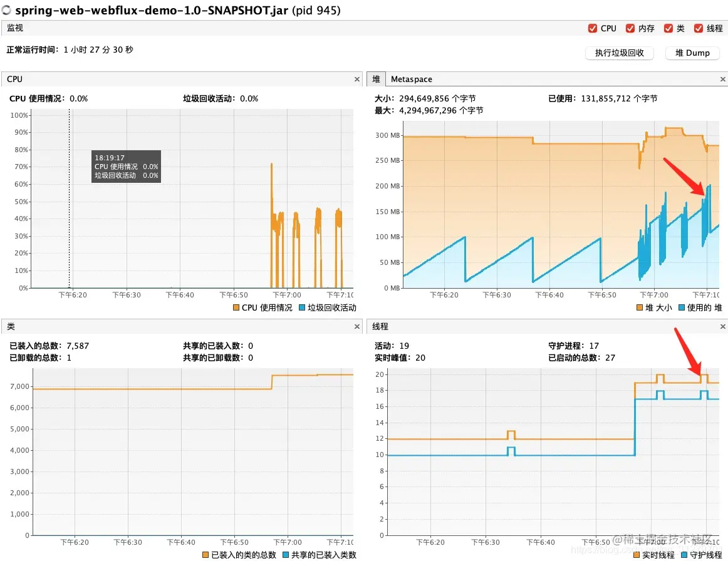The width and height of the screenshot is (728, 561).
Task: Click blue 使用的 堆 legend swatch
Action: pos(682,307)
